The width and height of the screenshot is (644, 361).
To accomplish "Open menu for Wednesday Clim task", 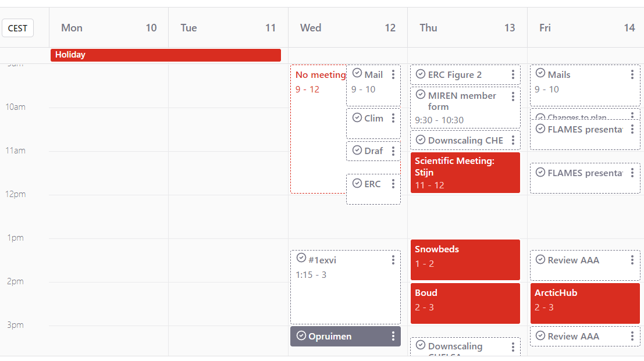I will coord(393,118).
